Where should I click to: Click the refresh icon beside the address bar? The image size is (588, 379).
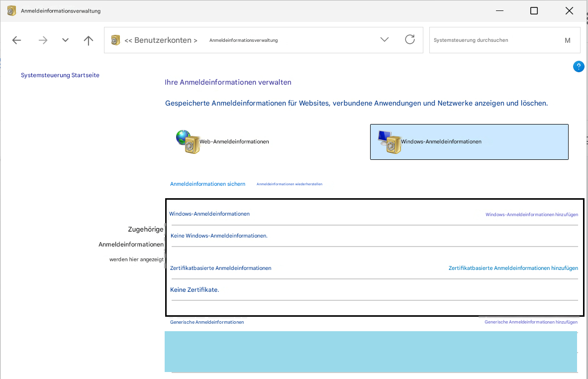[x=409, y=39]
